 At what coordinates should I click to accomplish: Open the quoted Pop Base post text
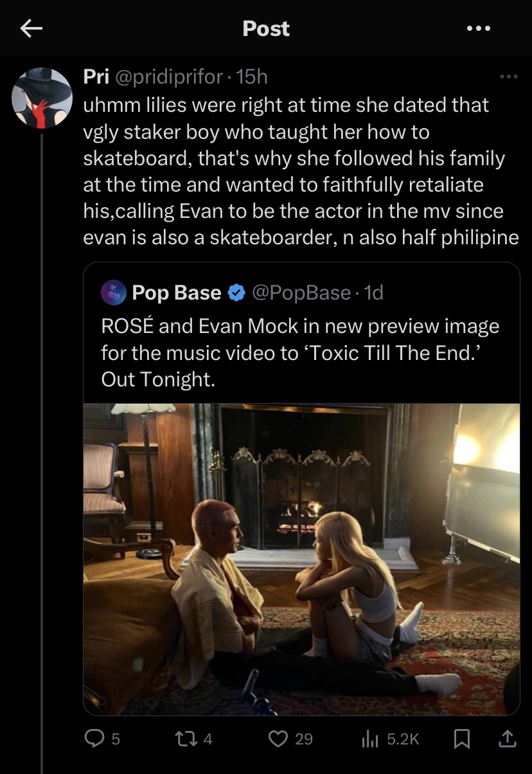tap(300, 353)
